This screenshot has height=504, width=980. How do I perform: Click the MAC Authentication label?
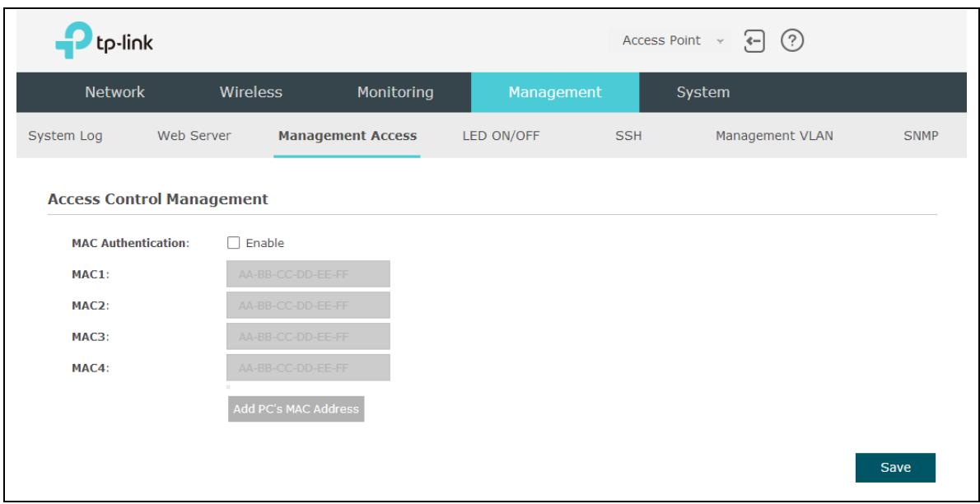click(131, 243)
